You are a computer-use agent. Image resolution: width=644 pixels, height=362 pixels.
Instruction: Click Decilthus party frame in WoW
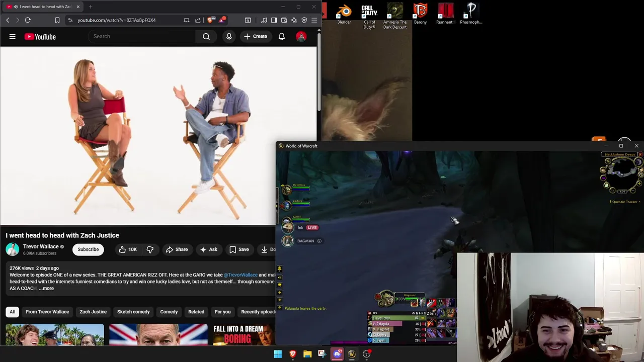[x=295, y=189]
